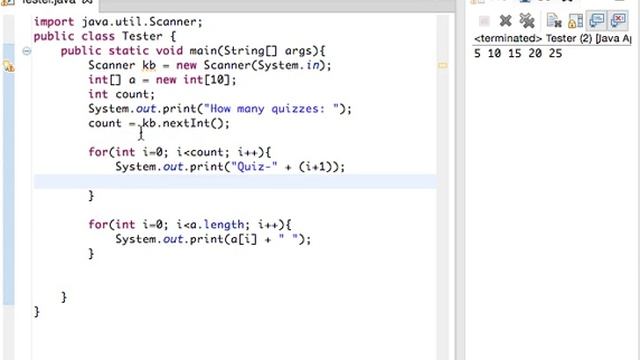Click the overview ruler warning annotation

(x=443, y=65)
